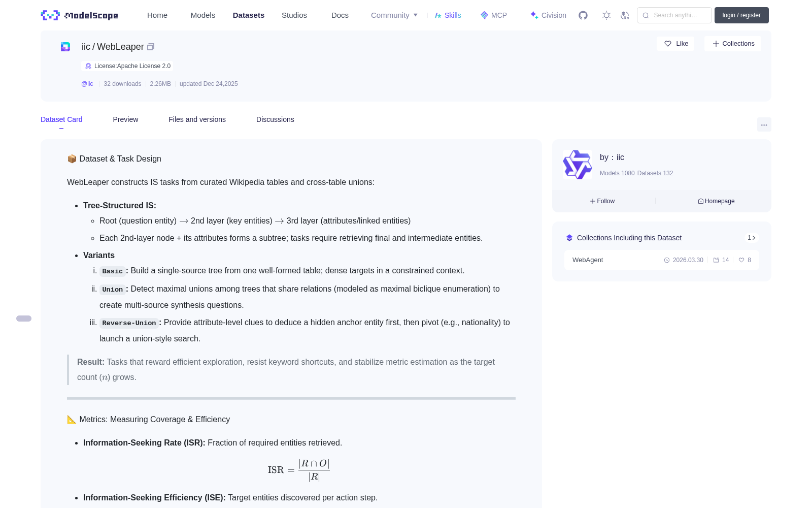Open Models in navigation
812x508 pixels.
tap(203, 15)
